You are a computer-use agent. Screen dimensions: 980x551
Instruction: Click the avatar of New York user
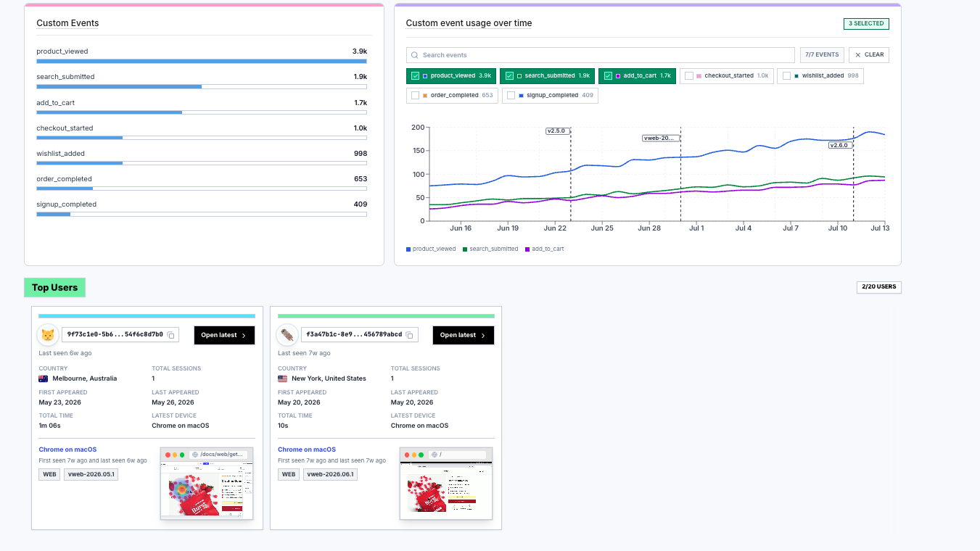pos(287,335)
